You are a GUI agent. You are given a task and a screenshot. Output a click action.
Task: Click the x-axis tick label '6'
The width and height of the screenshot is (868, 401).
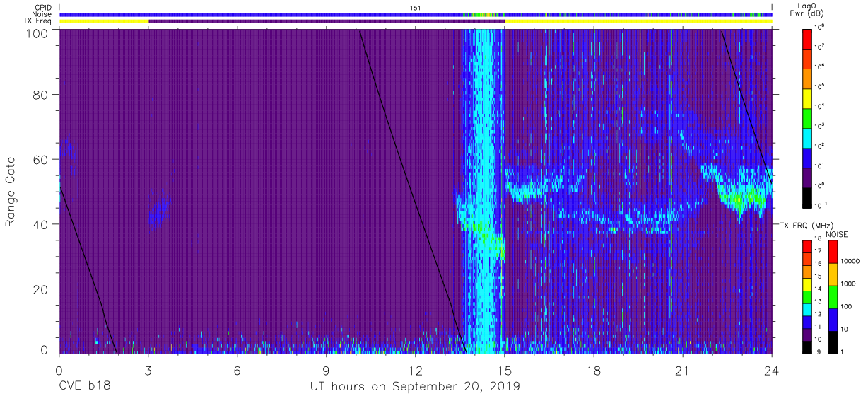(x=237, y=370)
